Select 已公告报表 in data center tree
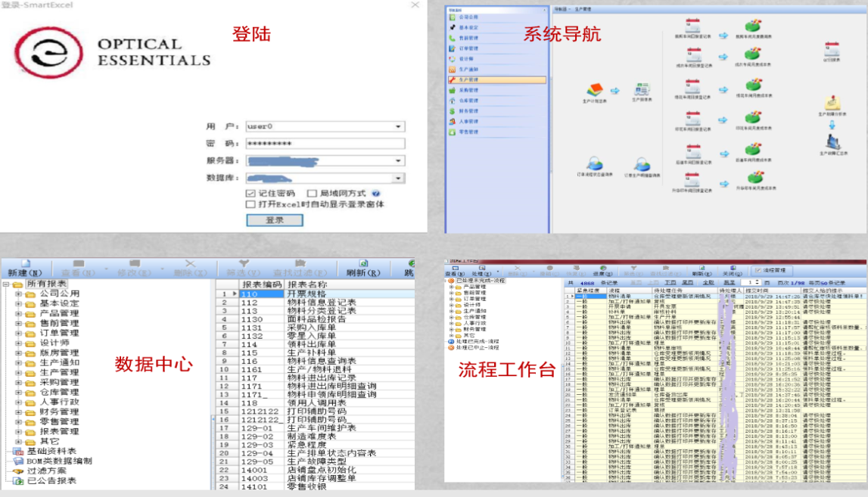The height and width of the screenshot is (497, 868). click(x=51, y=481)
